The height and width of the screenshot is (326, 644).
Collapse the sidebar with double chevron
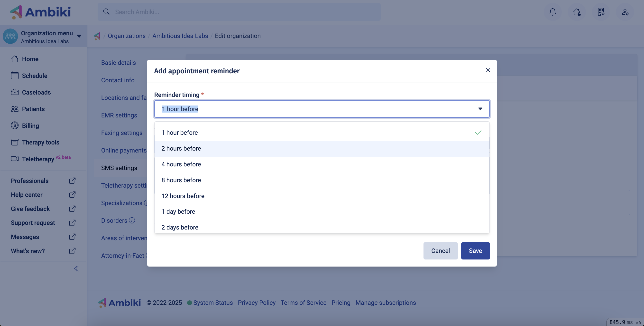point(76,269)
